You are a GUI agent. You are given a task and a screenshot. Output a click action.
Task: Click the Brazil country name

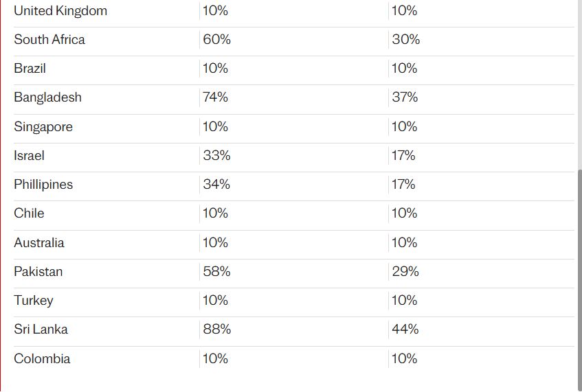[30, 69]
